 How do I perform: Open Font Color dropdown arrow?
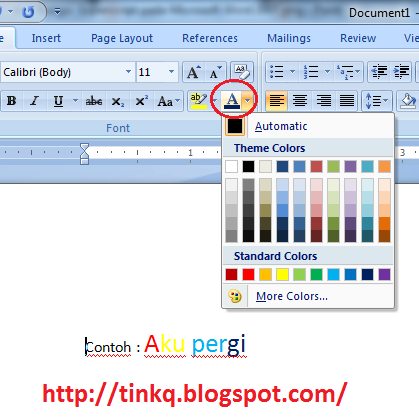click(247, 100)
